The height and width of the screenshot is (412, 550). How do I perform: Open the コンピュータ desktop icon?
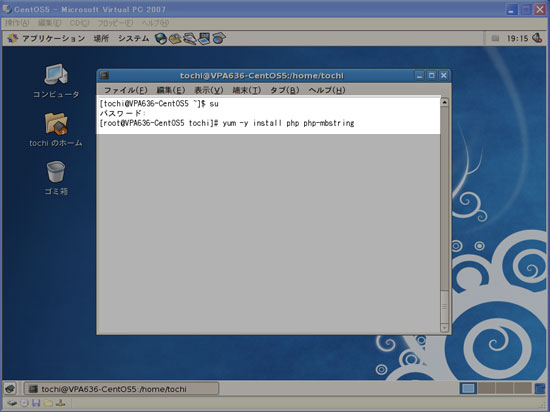[x=56, y=81]
